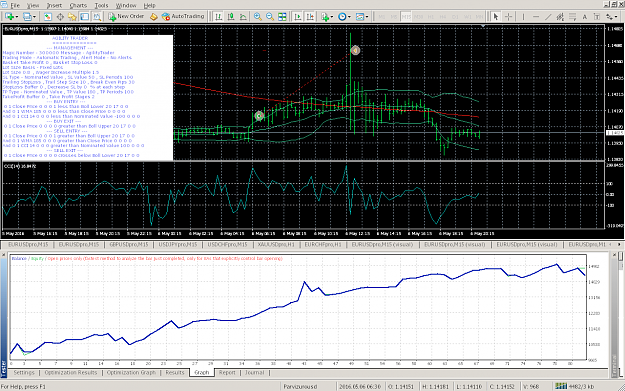Click the zoom out magnifier icon
The height and width of the screenshot is (391, 625).
click(270, 16)
